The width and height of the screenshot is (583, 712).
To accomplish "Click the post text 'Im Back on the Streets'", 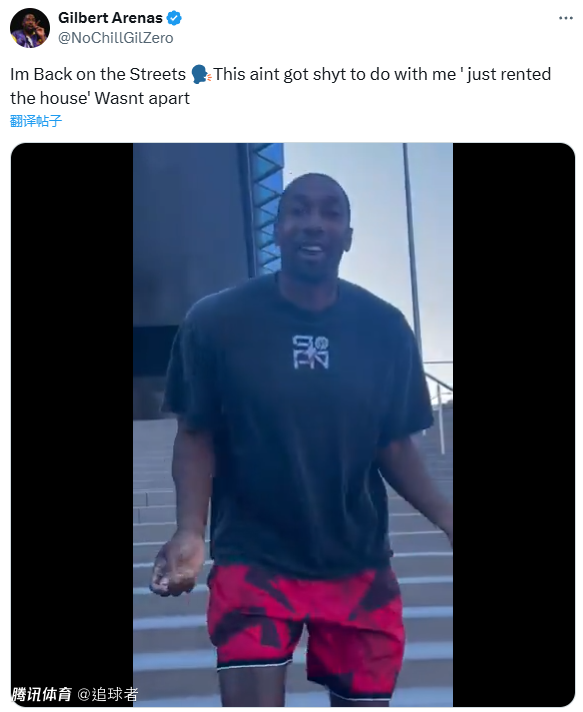I will click(98, 74).
